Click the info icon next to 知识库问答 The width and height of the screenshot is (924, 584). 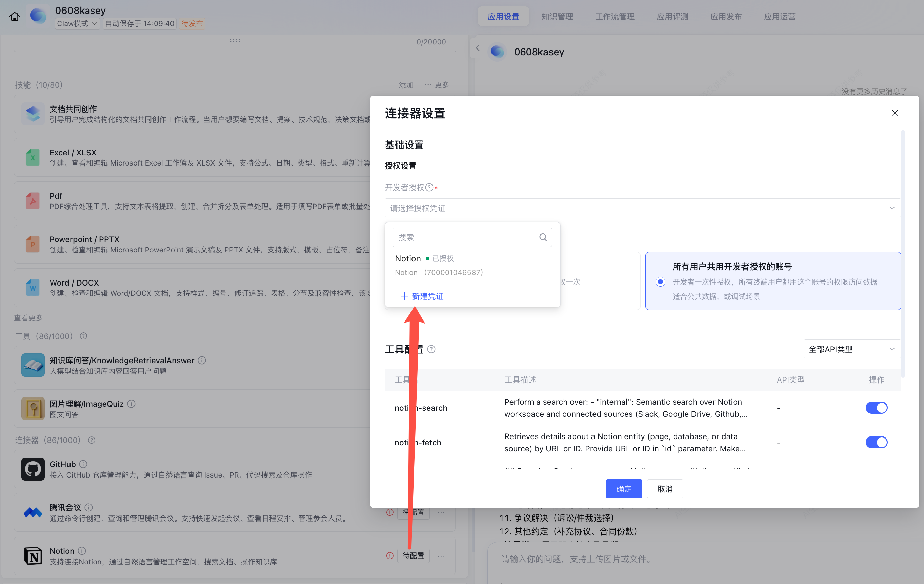tap(202, 360)
